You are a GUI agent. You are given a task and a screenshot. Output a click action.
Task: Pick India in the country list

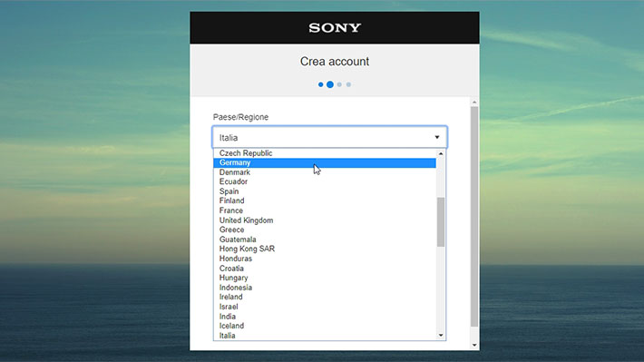[325, 317]
